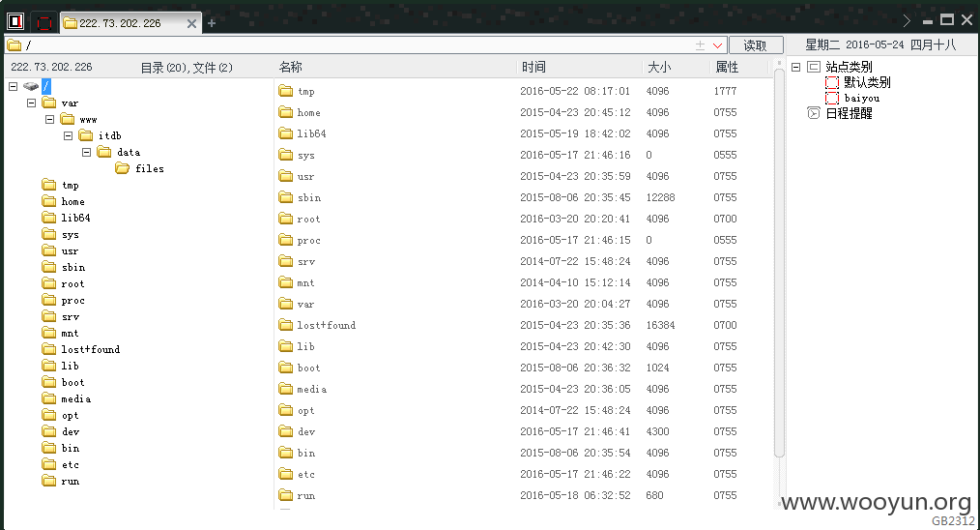Screen dimensions: 980x530
Task: Select the run row name in file list
Action: click(x=306, y=495)
